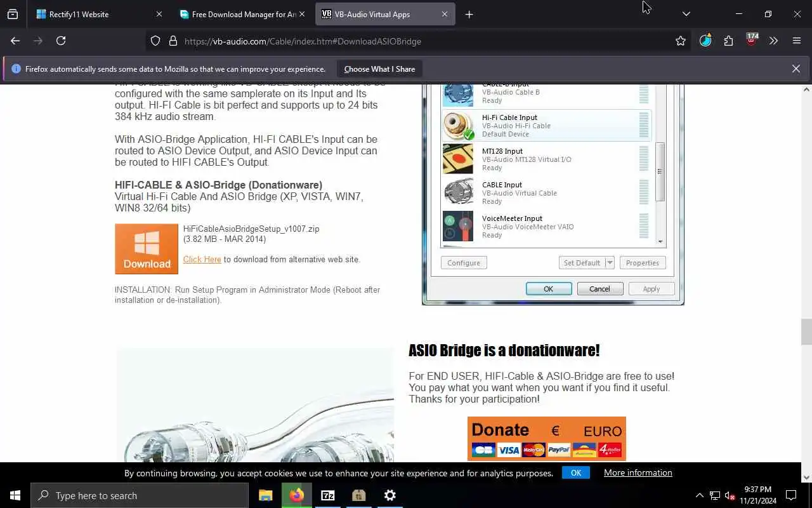
Task: Open the More information cookie link
Action: (x=638, y=472)
